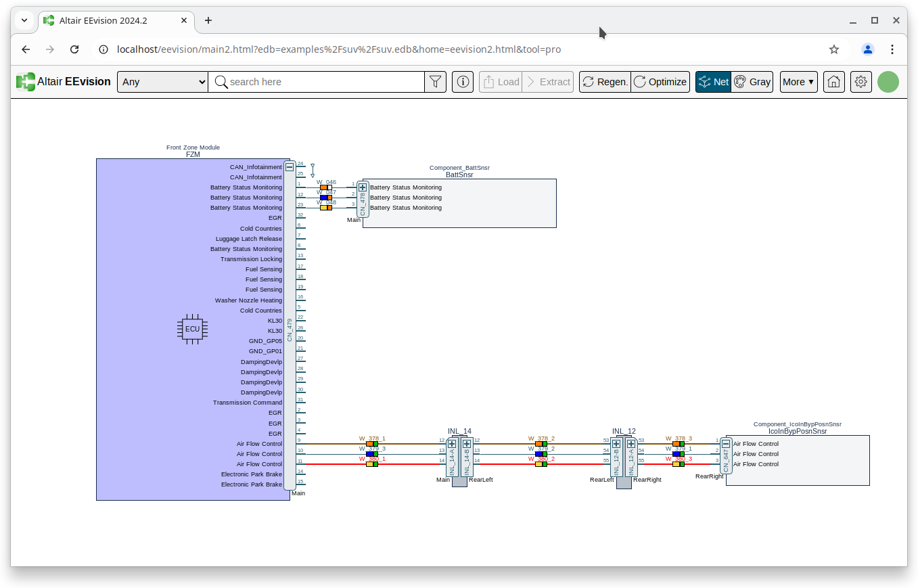The width and height of the screenshot is (918, 588).
Task: Click the ECU chip symbol
Action: point(193,330)
